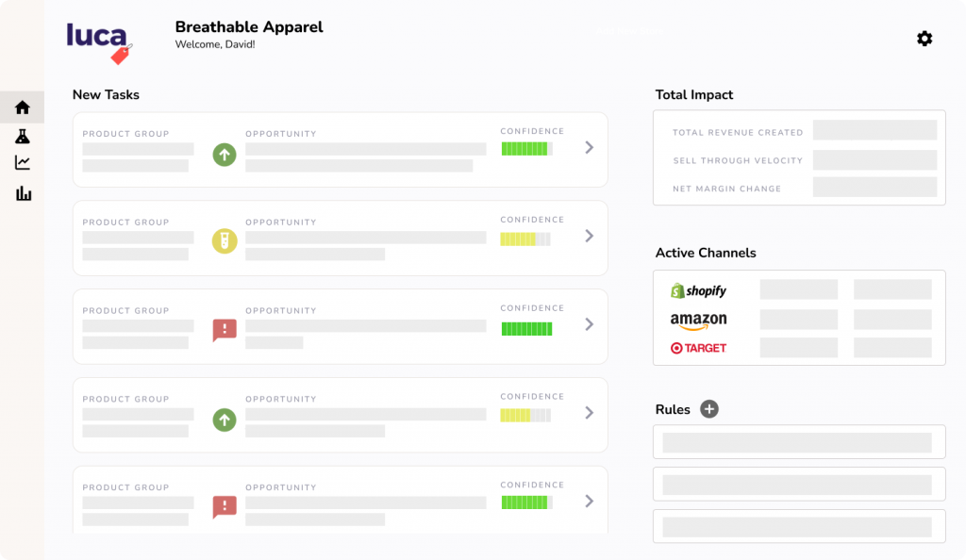This screenshot has height=560, width=966.
Task: Click the yellow test tube icon in second task
Action: pyautogui.click(x=224, y=241)
